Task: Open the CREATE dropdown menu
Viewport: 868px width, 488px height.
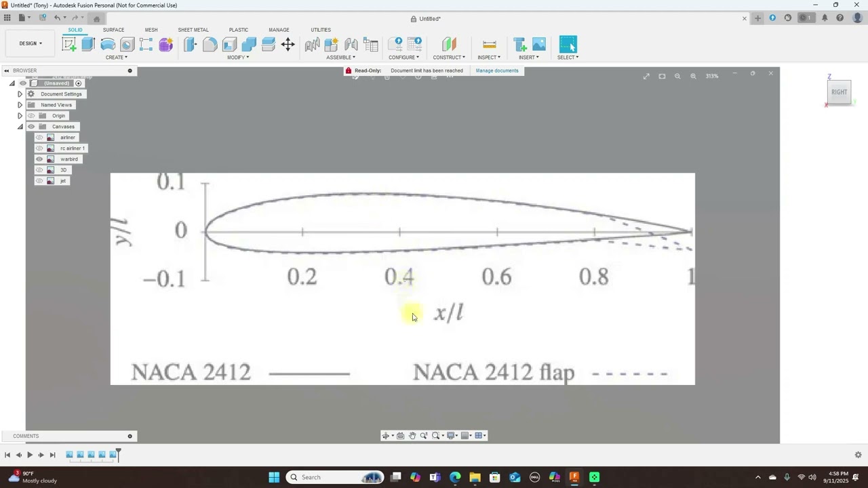Action: (x=117, y=58)
